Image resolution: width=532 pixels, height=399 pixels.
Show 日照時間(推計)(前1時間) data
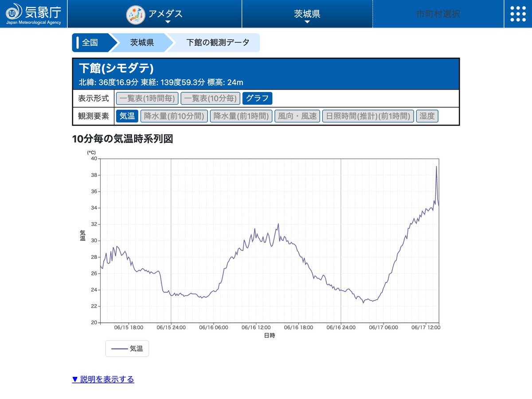(x=368, y=116)
